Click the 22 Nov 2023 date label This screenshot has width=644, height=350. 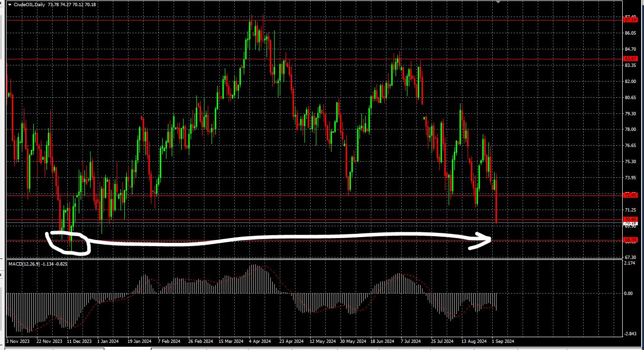pos(50,341)
